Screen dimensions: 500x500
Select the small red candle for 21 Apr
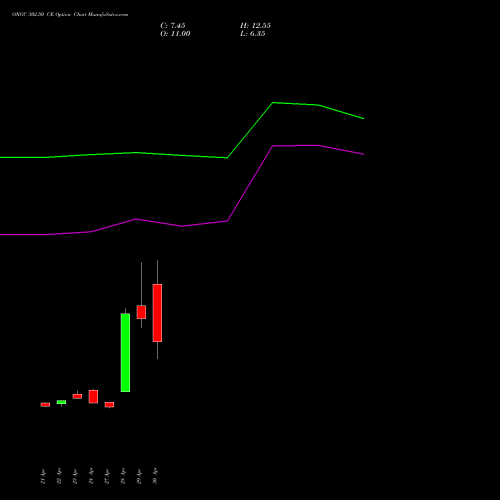[x=45, y=405]
